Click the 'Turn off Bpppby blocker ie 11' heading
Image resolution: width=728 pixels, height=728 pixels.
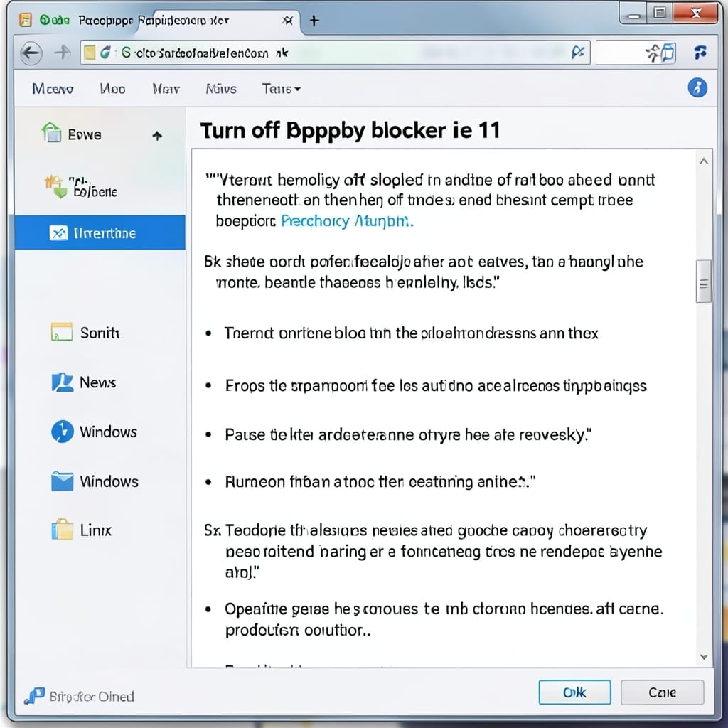click(x=350, y=131)
